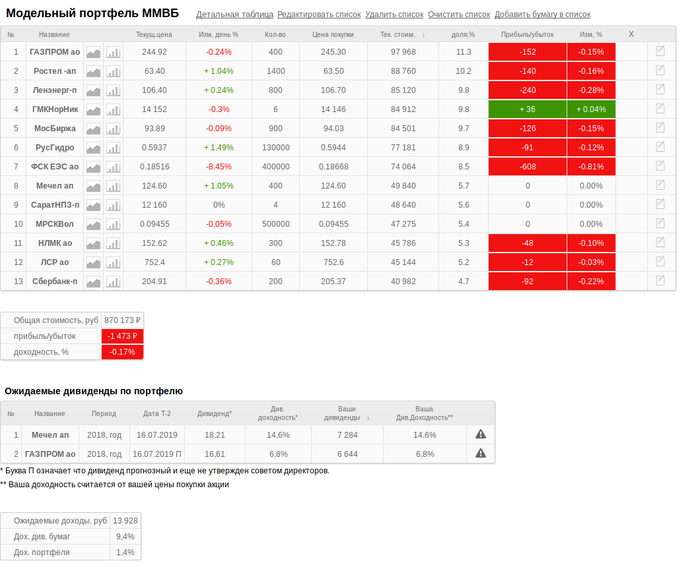Viewport: 700px width, 567px height.
Task: Click Очистить список link
Action: point(459,15)
